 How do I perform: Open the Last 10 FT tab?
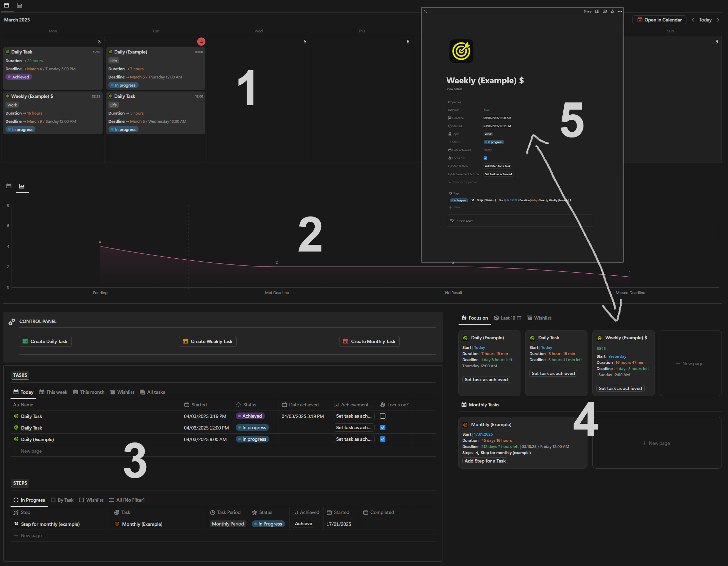(508, 318)
